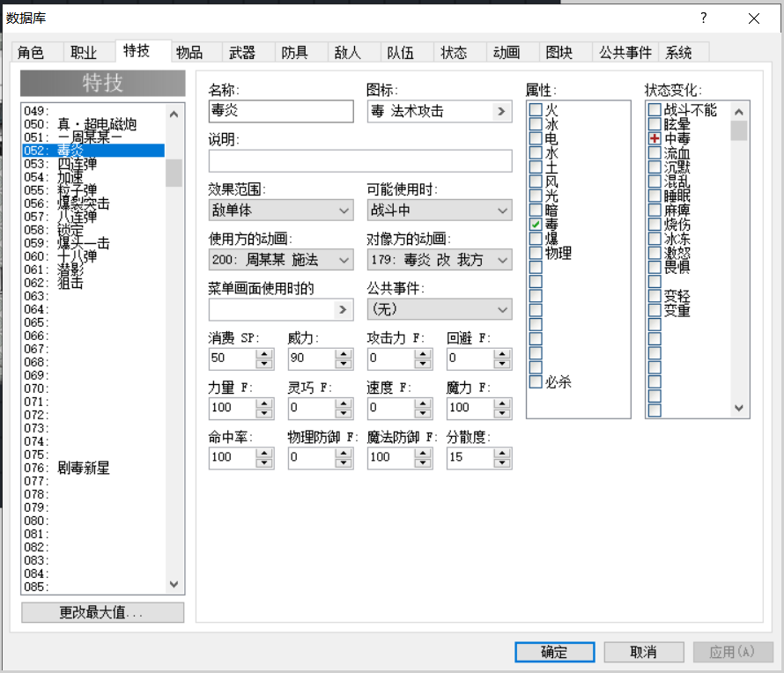This screenshot has width=784, height=673.
Task: Increase 攻击力 F with the up arrow
Action: point(423,353)
